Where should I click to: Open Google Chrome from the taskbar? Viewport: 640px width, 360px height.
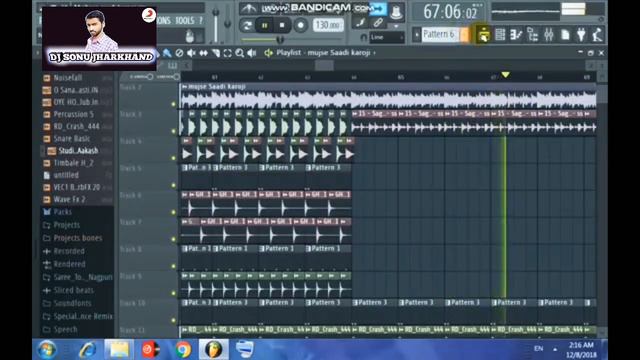(x=183, y=349)
